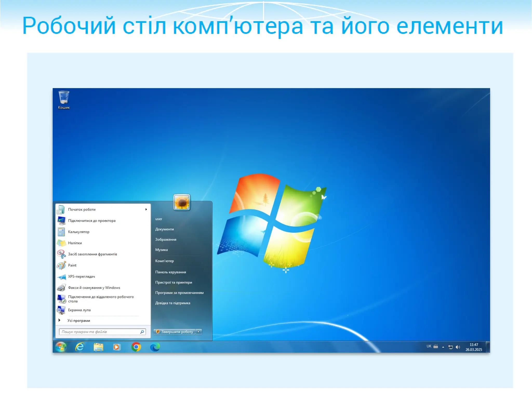This screenshot has width=532, height=399.
Task: Launch Windows Media Player taskbar icon
Action: pyautogui.click(x=117, y=347)
